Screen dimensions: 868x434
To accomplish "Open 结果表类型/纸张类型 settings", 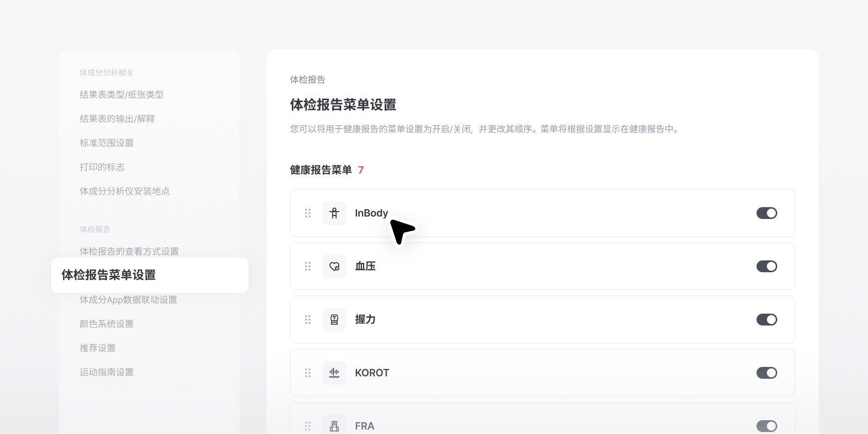I will [122, 95].
